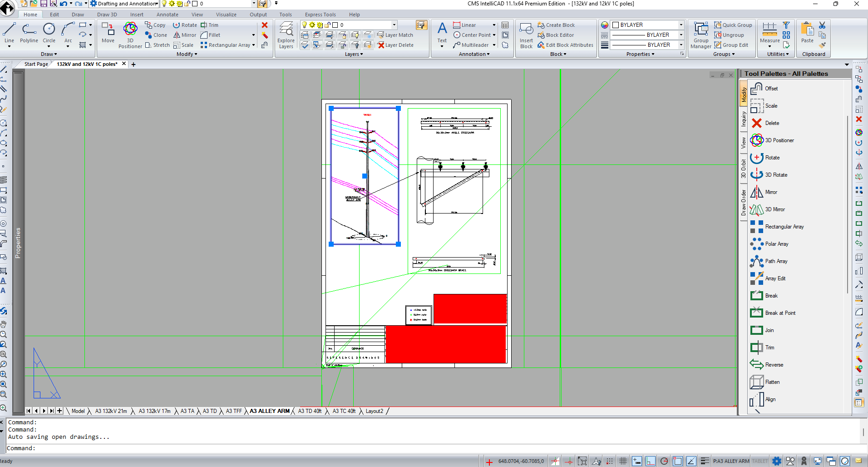Click Edit Block Attributes
Viewport: 868px width, 467px height.
565,45
